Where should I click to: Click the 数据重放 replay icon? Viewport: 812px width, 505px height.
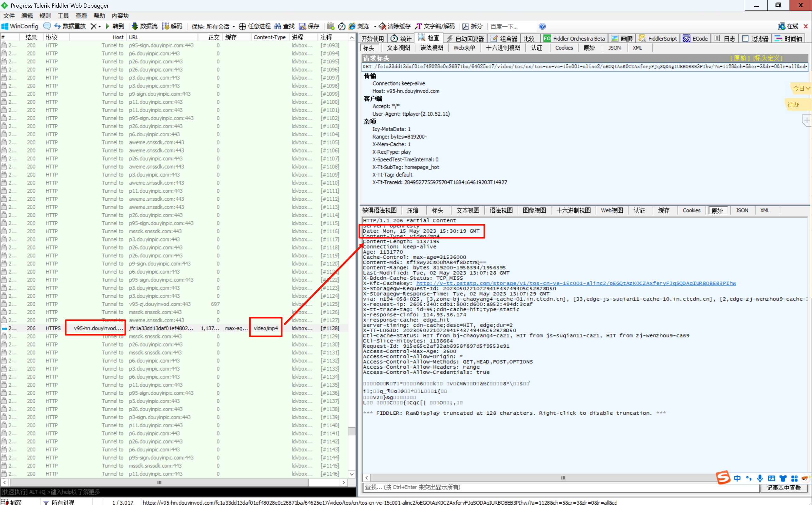point(57,26)
